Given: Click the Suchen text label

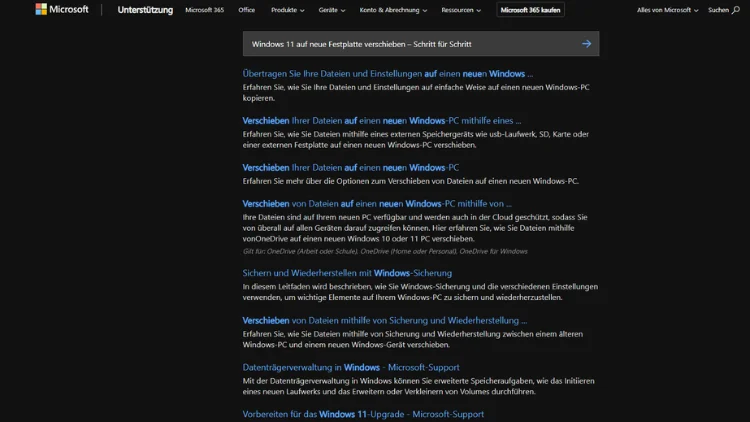Looking at the screenshot, I should coord(718,10).
